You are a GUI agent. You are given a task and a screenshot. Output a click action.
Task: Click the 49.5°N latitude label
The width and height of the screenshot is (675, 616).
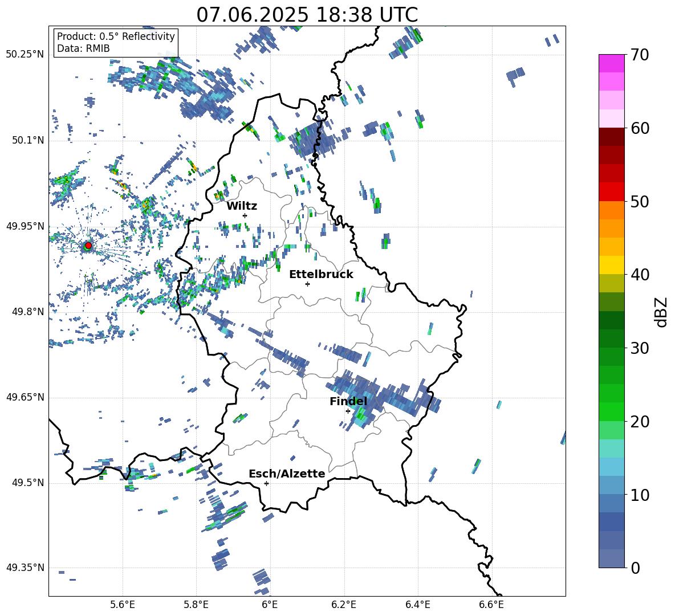tap(28, 483)
